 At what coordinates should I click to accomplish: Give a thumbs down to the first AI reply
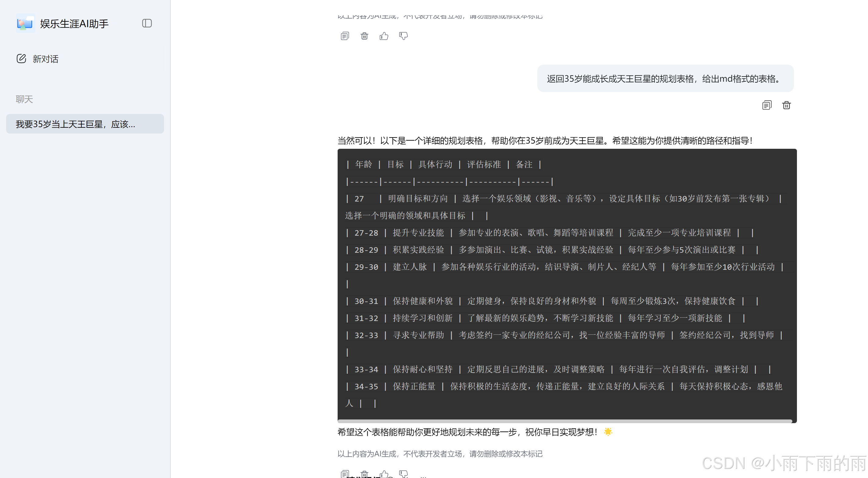[x=403, y=36]
